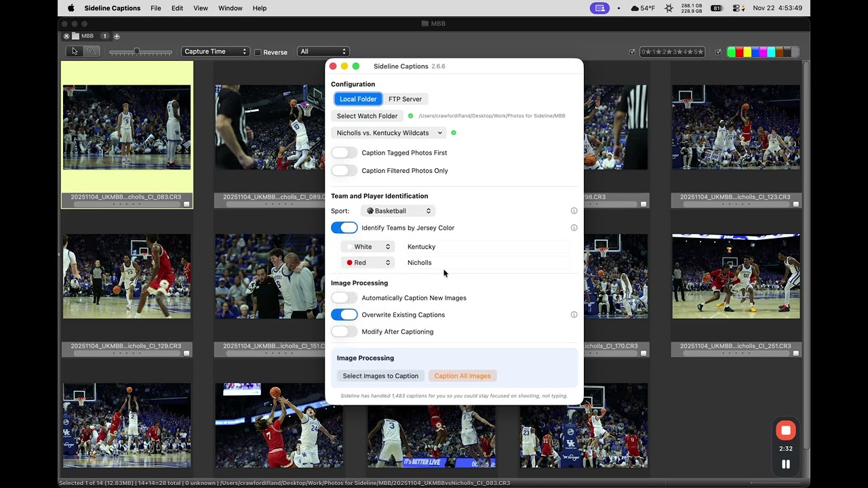Click the Kentucky team name field

tap(487, 247)
